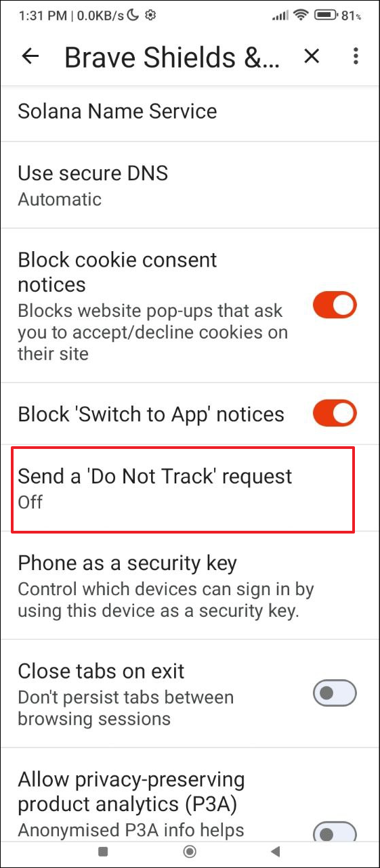Open Solana Name Service option
Viewport: 380px width, 868px height.
click(x=190, y=112)
